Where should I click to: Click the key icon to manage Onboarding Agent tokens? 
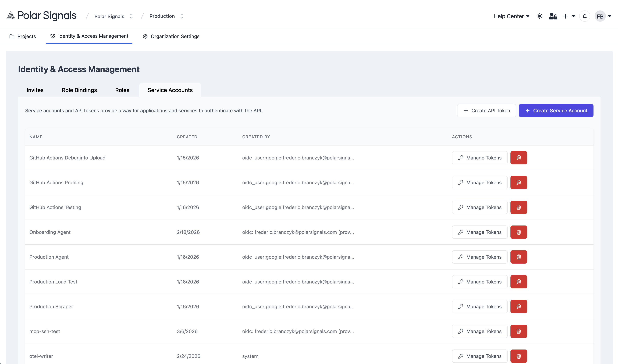tap(461, 232)
